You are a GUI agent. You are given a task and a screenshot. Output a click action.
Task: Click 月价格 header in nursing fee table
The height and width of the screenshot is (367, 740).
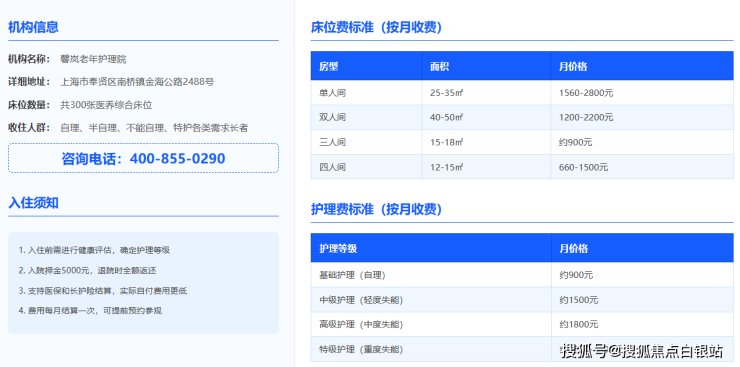click(x=642, y=248)
